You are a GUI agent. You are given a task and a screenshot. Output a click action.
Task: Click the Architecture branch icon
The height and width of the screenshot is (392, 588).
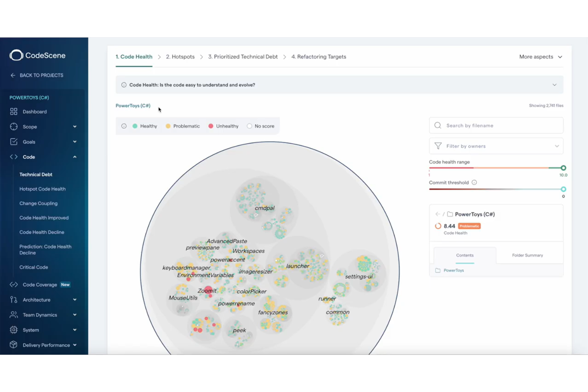[x=14, y=300]
